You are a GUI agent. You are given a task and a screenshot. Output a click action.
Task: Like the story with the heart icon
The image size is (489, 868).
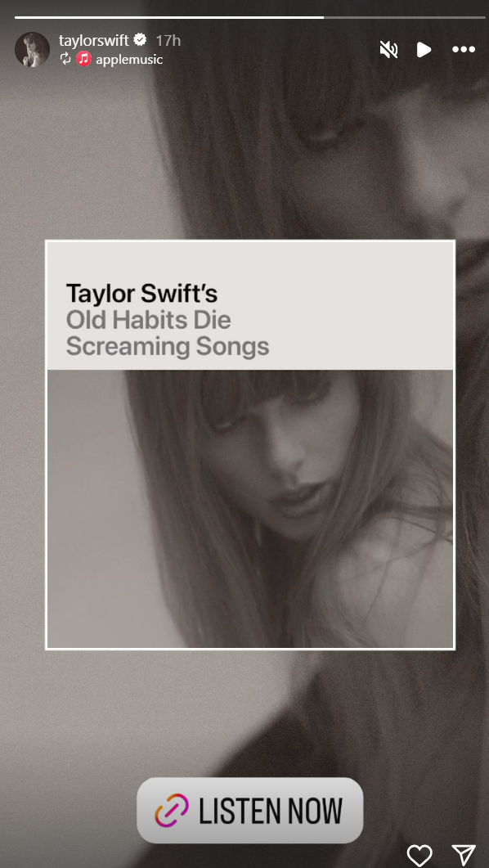419,855
